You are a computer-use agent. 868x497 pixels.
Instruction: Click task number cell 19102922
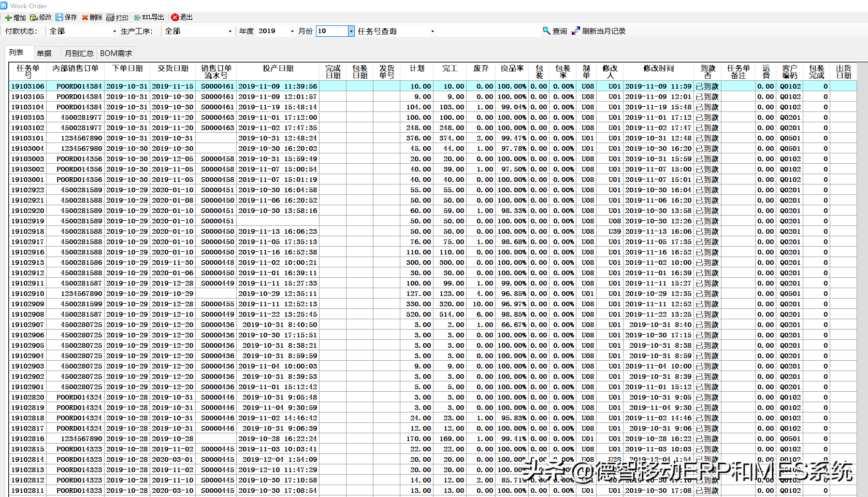(x=28, y=190)
